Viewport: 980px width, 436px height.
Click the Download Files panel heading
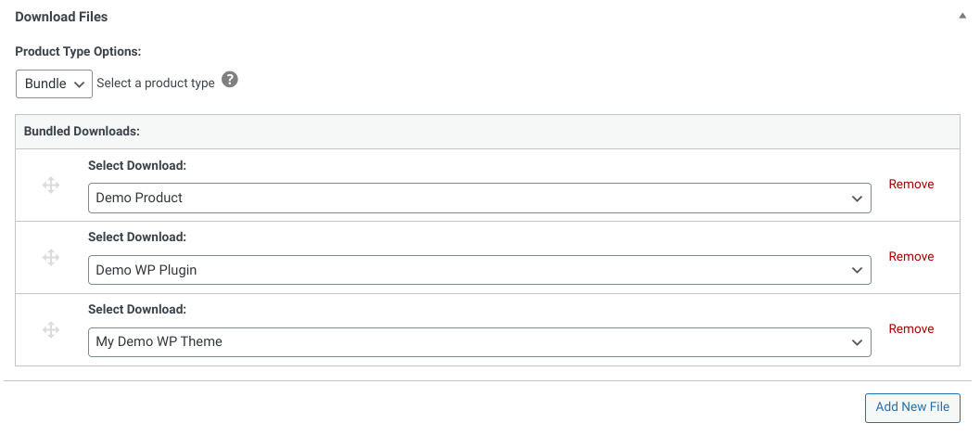[61, 17]
